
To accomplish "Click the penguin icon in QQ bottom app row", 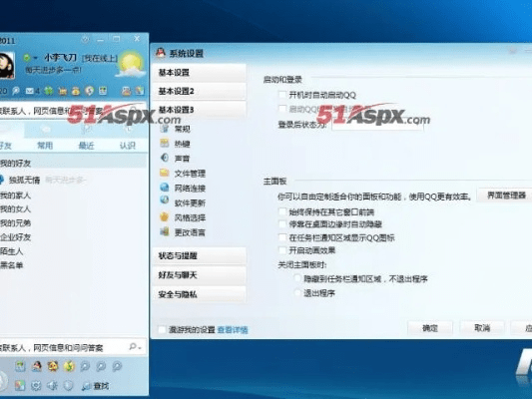I will (x=36, y=366).
